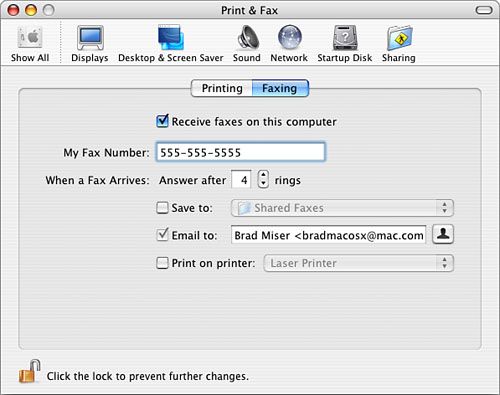This screenshot has height=395, width=500.
Task: Toggle the Email to checkbox
Action: (x=162, y=235)
